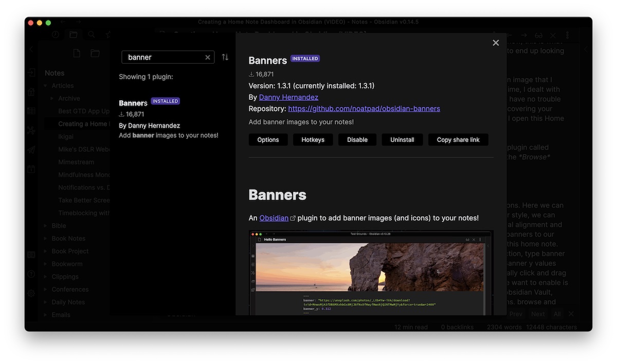Copy share link for Banners plugin
Screen dimensions: 617x364
coord(458,140)
